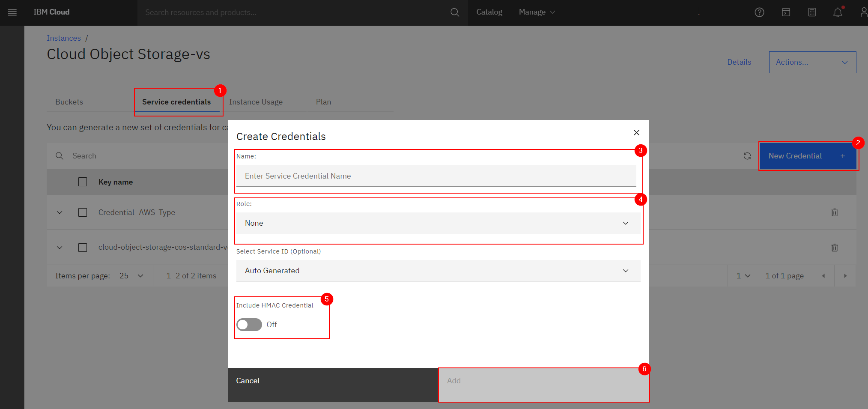The height and width of the screenshot is (409, 868).
Task: Click the Key name column header
Action: 116,182
